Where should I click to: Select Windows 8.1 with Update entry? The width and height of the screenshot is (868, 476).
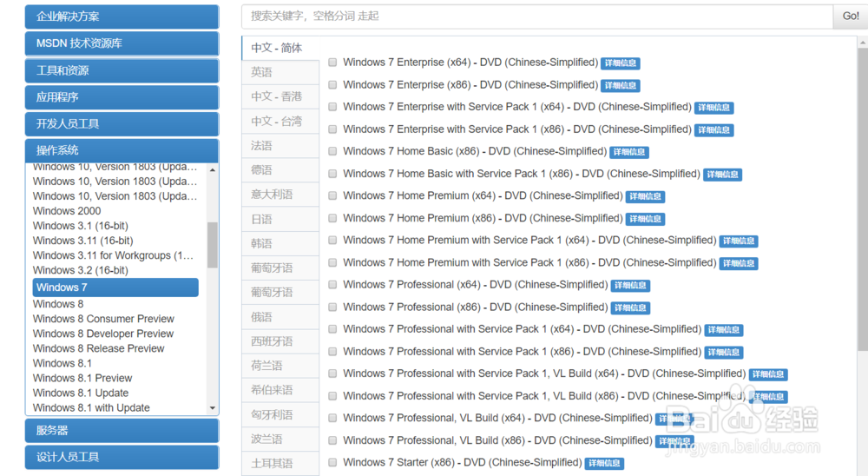(91, 408)
